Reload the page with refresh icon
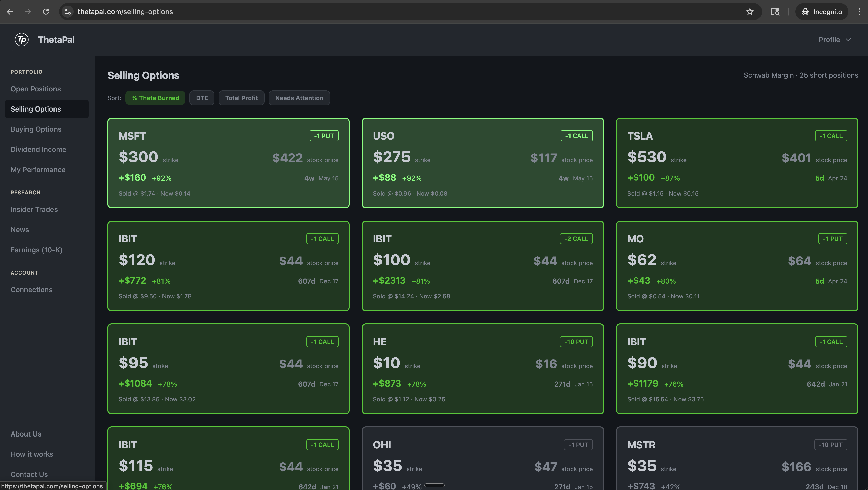This screenshot has width=868, height=490. point(46,12)
